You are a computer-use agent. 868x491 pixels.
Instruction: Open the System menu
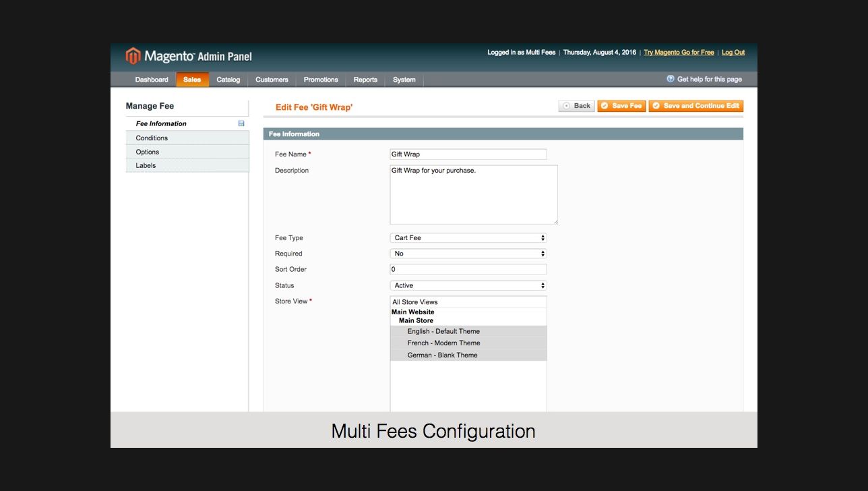pyautogui.click(x=404, y=80)
